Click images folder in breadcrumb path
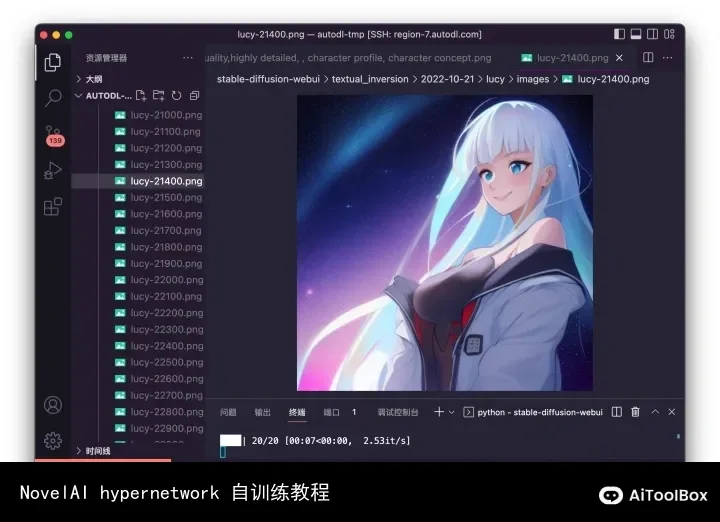Image resolution: width=720 pixels, height=522 pixels. click(x=533, y=79)
